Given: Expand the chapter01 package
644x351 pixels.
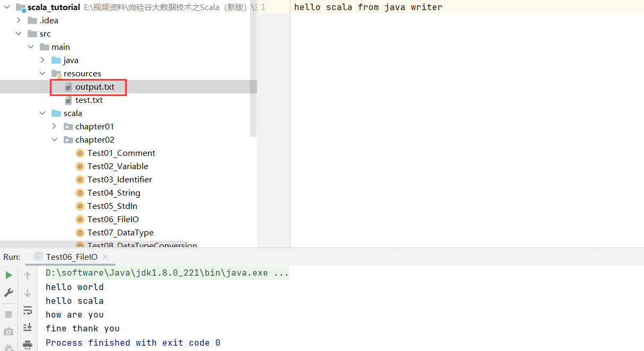Looking at the screenshot, I should click(x=55, y=127).
